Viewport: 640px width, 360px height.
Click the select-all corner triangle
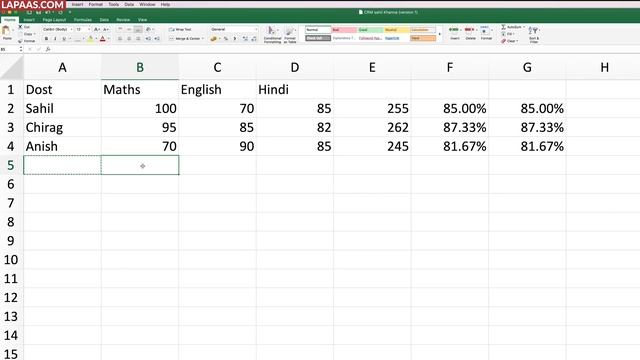pos(12,67)
